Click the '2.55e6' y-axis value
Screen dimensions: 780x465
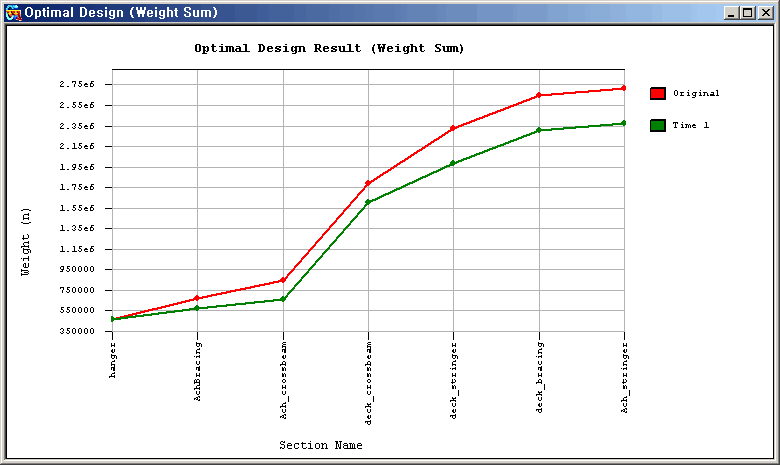pos(77,105)
